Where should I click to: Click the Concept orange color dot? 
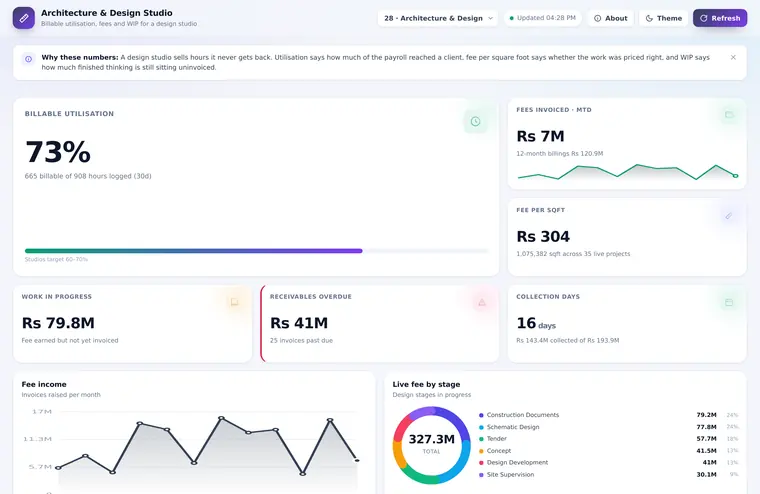[x=481, y=451]
